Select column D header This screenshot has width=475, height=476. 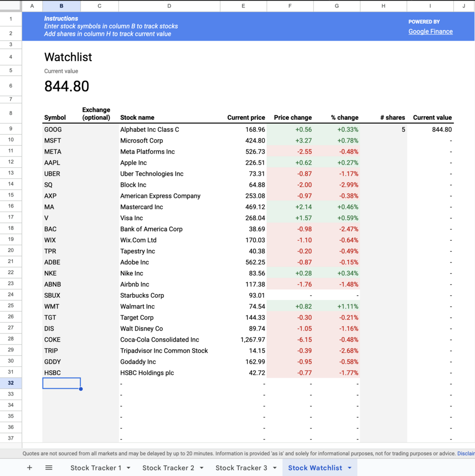click(169, 6)
